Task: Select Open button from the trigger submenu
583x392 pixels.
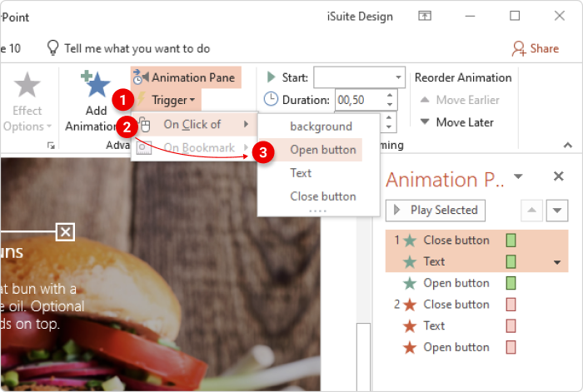Action: point(322,150)
